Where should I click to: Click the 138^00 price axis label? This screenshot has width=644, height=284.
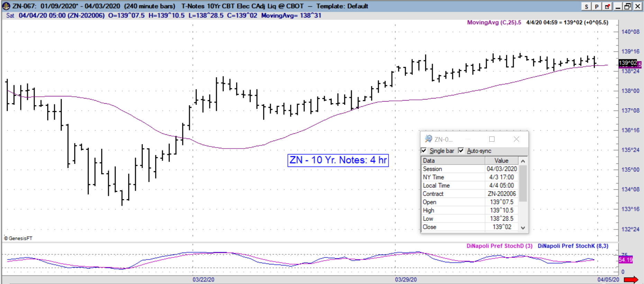point(631,91)
